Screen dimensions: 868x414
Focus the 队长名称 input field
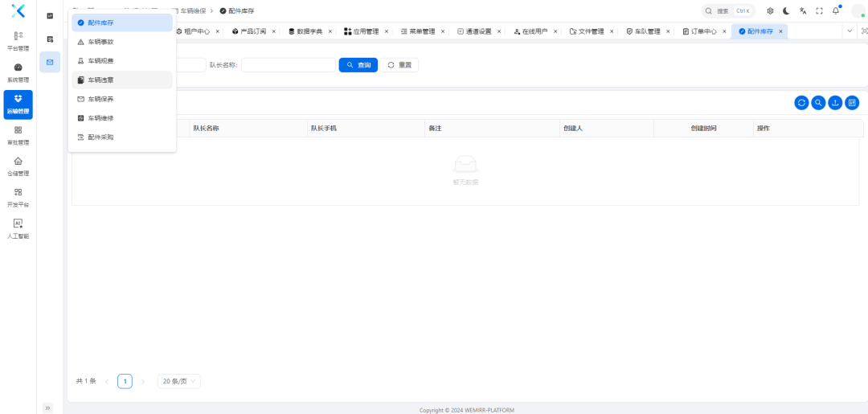[288, 65]
